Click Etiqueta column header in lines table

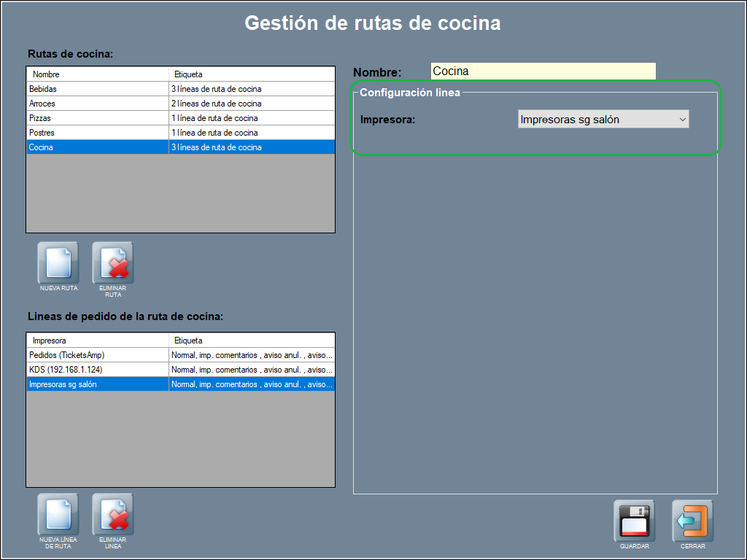tap(252, 341)
